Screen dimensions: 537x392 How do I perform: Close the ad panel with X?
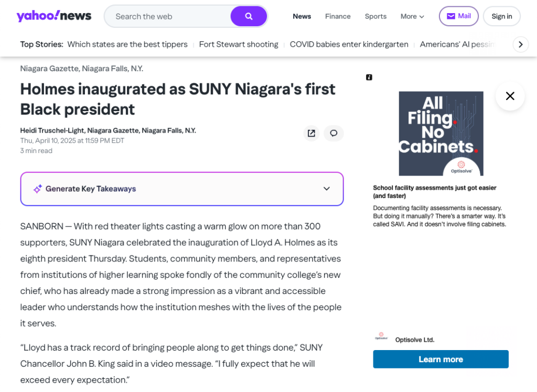pos(510,96)
